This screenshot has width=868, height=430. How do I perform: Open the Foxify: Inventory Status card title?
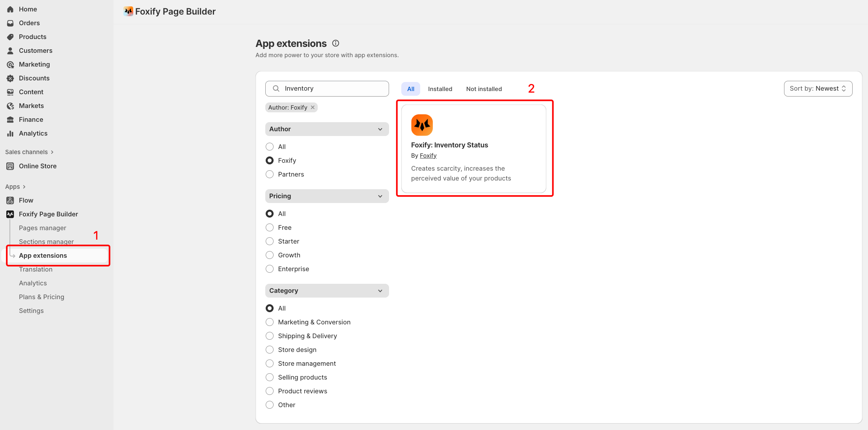[x=449, y=145]
